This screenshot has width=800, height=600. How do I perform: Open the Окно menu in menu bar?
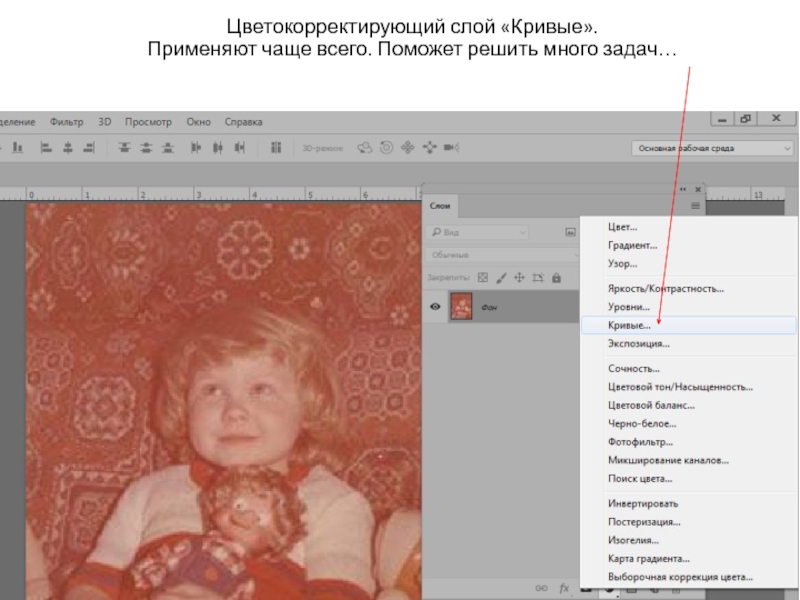pyautogui.click(x=198, y=122)
